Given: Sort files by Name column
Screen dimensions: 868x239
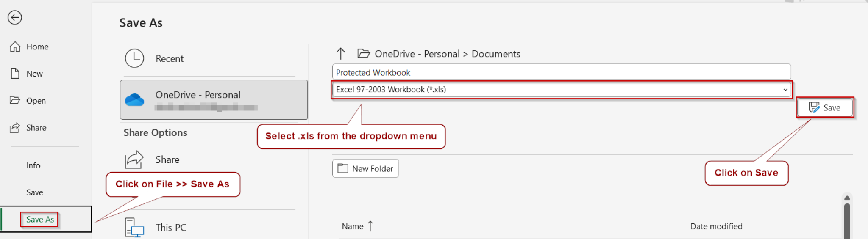Looking at the screenshot, I should coord(353,227).
